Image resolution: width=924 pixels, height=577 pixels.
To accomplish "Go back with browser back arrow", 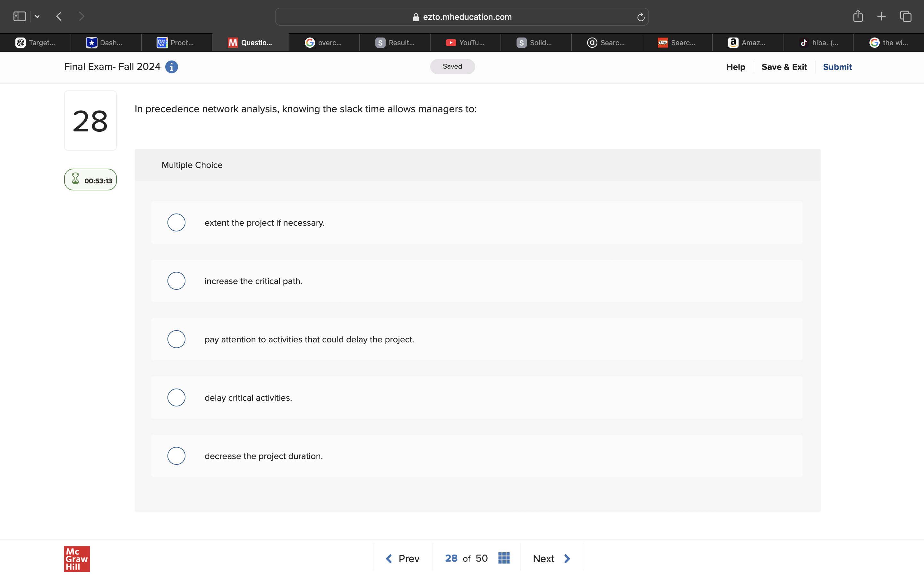I will click(59, 16).
